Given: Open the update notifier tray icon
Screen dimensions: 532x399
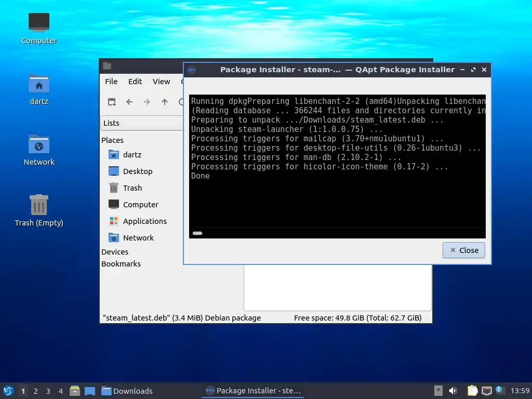Looking at the screenshot, I should (500, 390).
